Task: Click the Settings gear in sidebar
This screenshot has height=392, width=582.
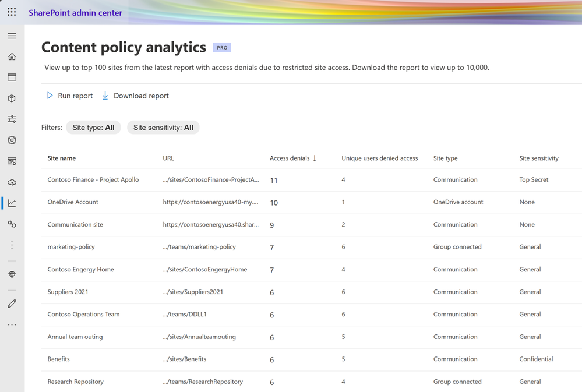Action: (x=12, y=140)
